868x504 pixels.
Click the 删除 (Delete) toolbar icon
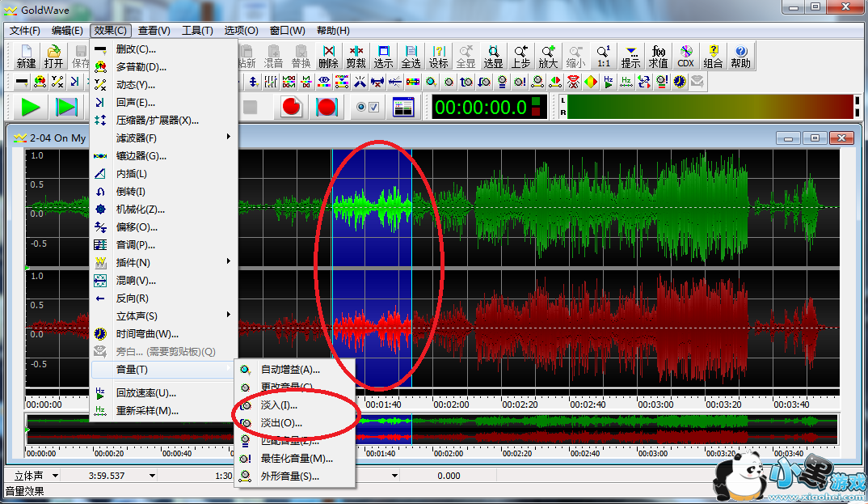point(328,56)
